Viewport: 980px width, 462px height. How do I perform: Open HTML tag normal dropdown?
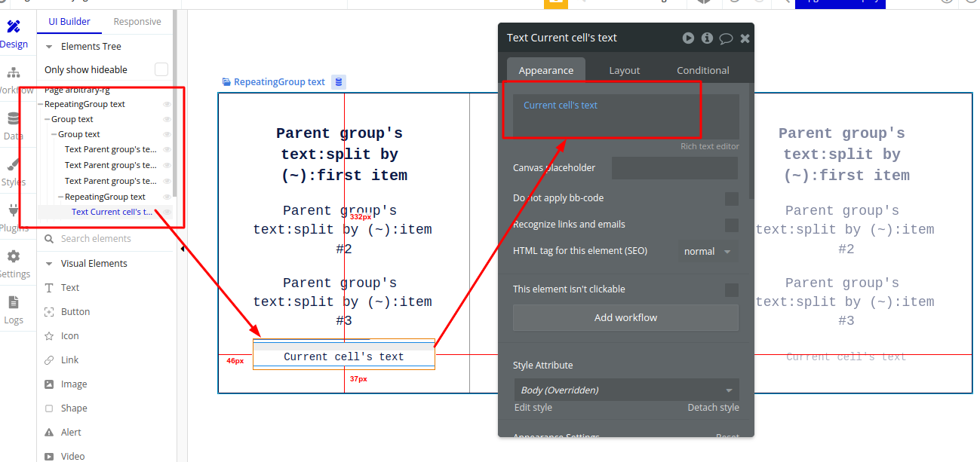coord(708,252)
